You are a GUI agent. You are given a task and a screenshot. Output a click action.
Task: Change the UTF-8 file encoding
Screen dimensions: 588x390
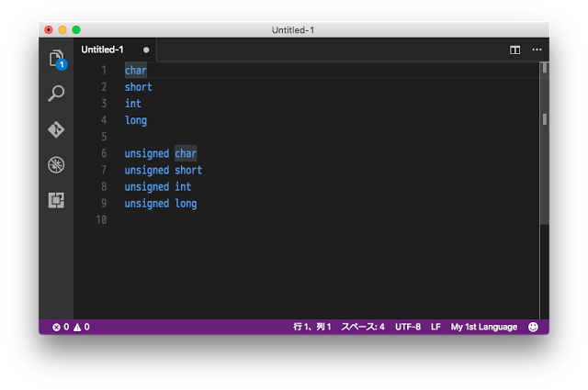coord(408,327)
